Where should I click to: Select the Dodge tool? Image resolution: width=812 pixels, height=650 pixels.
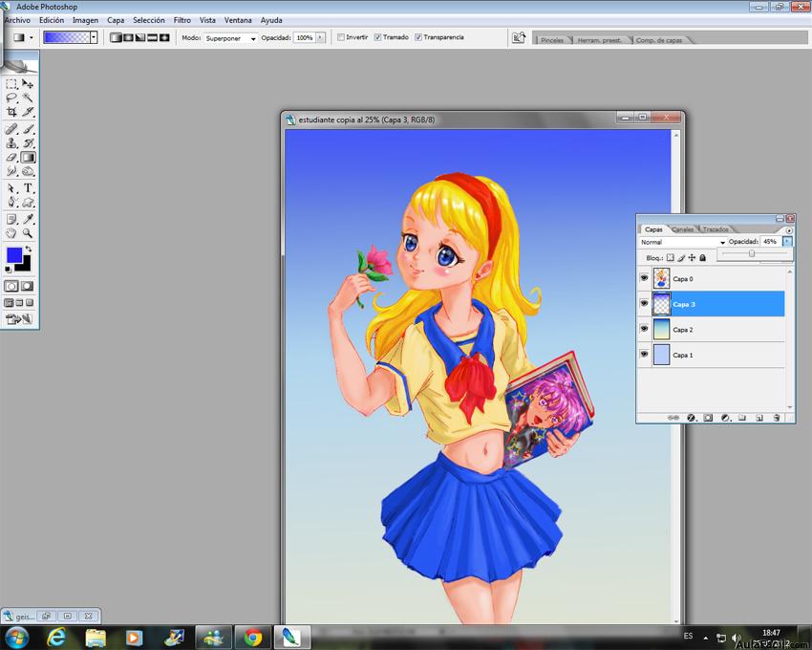click(x=28, y=171)
